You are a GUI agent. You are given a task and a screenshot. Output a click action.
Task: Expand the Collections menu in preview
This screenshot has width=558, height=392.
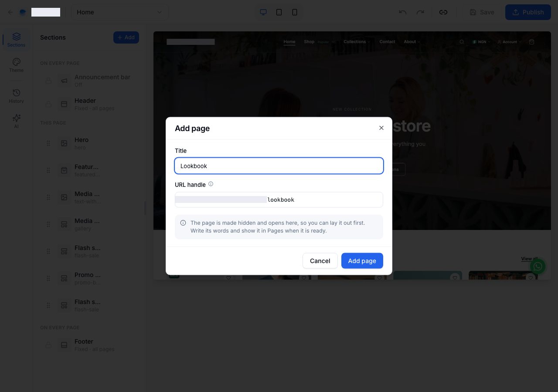[x=357, y=42]
